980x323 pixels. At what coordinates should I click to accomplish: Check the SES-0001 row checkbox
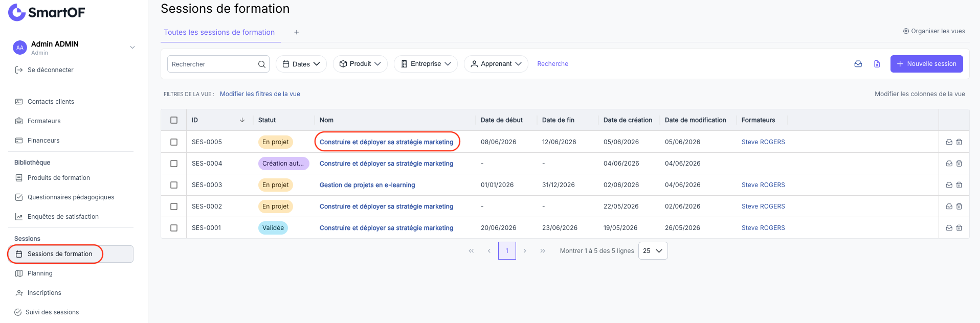click(x=174, y=228)
